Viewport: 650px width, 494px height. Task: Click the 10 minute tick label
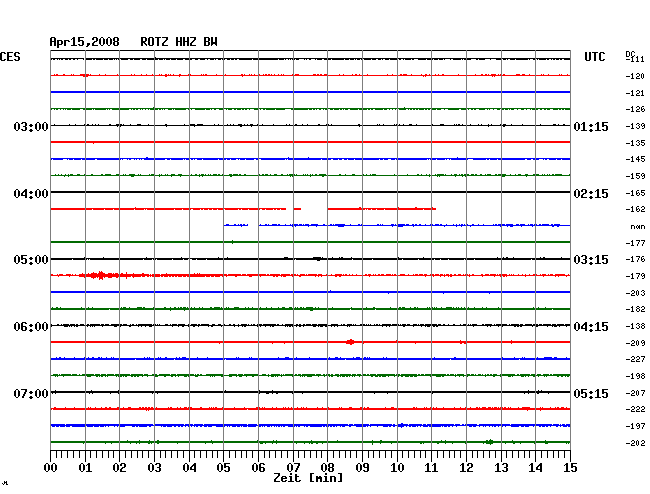[x=397, y=468]
